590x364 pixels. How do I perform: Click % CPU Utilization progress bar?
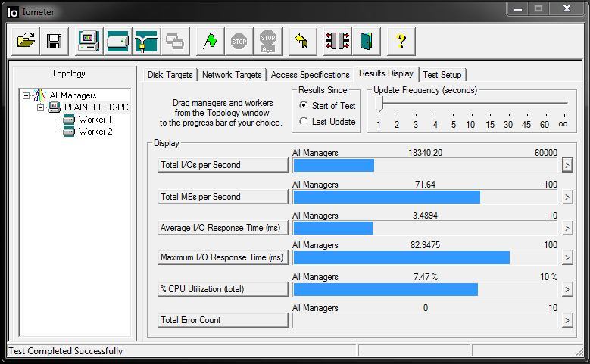pos(425,290)
